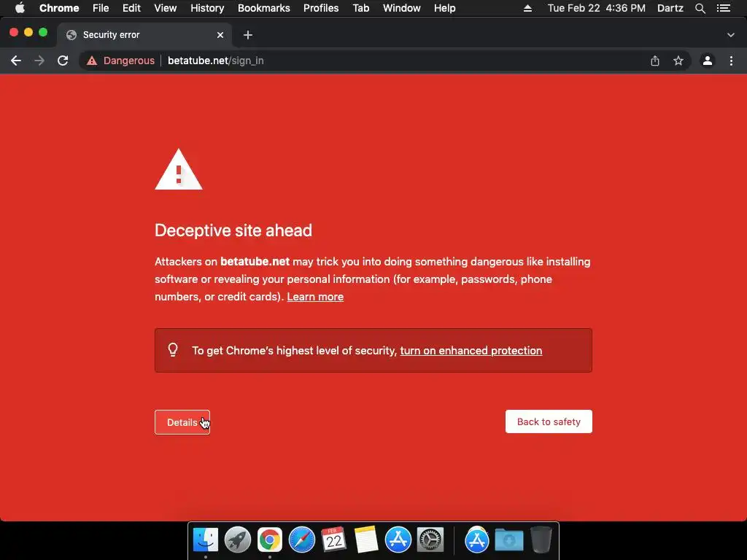Click the white warning triangle on the page

point(179,169)
